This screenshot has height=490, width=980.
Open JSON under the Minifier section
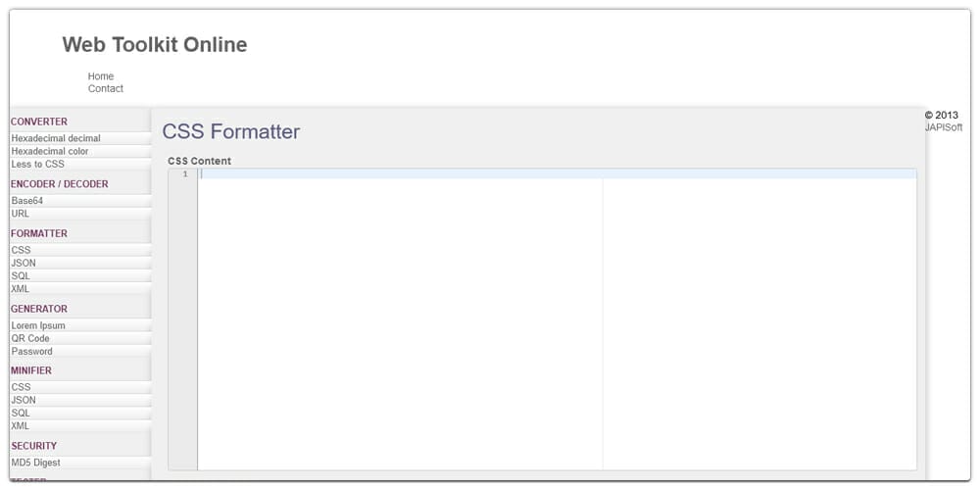tap(24, 400)
